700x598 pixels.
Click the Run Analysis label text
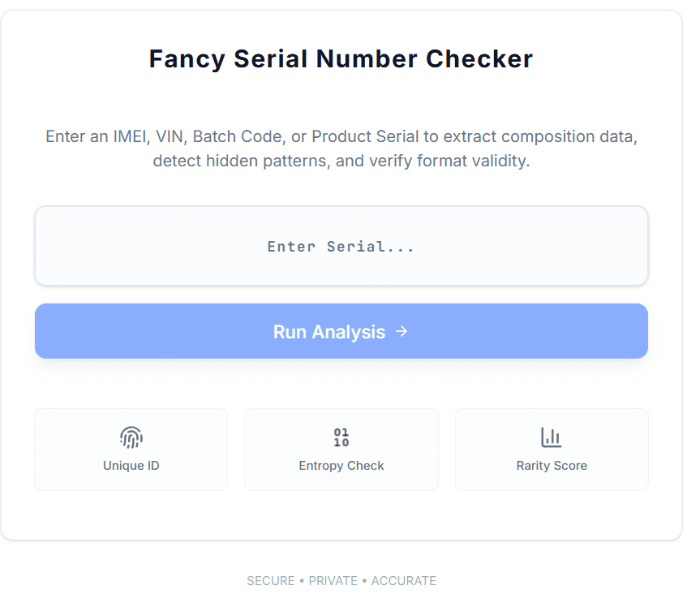coord(329,331)
